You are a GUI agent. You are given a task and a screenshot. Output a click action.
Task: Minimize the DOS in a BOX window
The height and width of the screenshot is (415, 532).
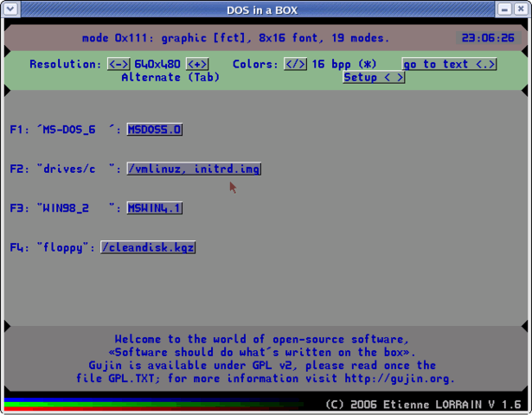point(504,10)
